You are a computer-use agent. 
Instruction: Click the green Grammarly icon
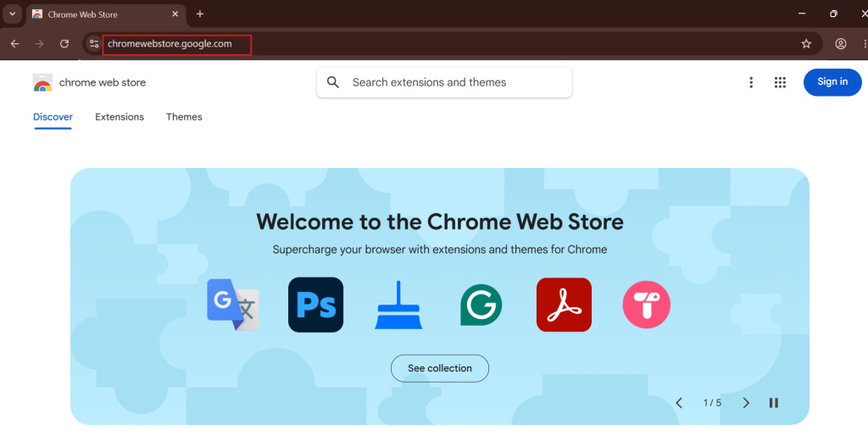click(481, 305)
